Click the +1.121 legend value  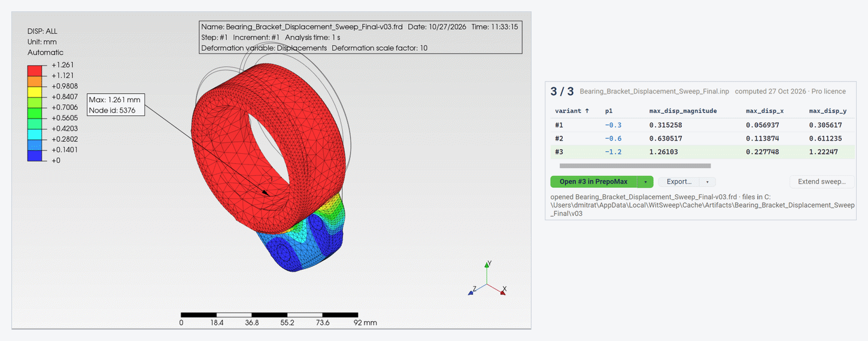(62, 75)
